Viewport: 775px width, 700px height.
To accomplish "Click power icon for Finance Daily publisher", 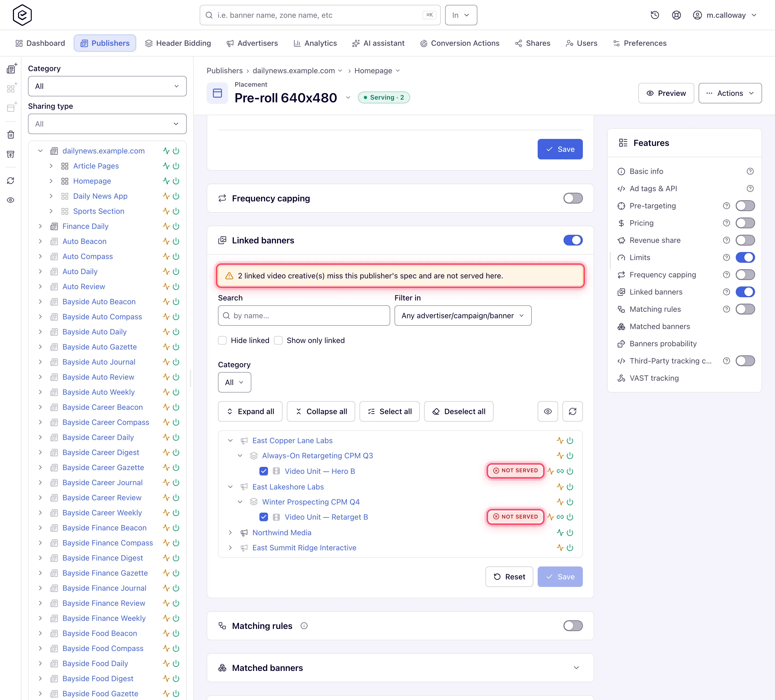I will tap(176, 226).
